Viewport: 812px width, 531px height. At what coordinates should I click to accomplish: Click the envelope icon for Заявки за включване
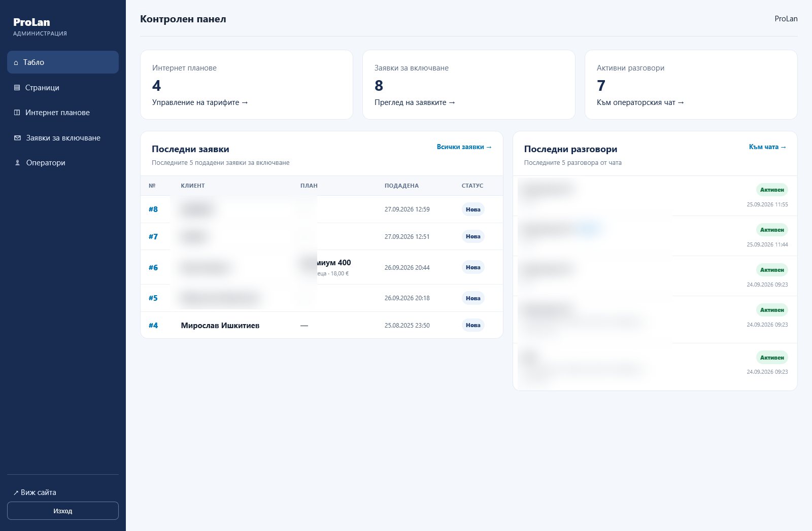(17, 138)
